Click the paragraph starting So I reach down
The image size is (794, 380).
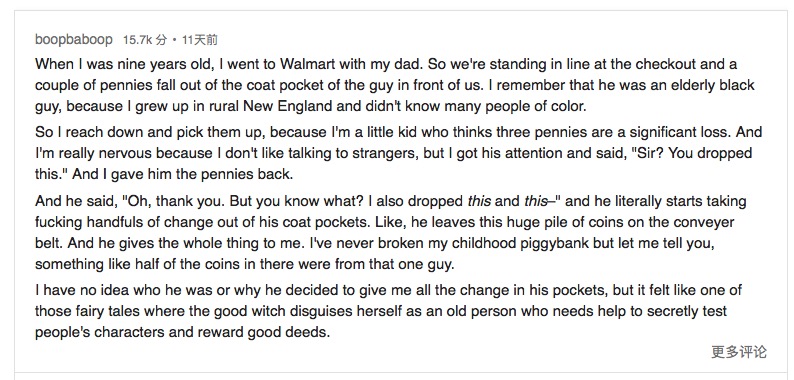coord(399,153)
